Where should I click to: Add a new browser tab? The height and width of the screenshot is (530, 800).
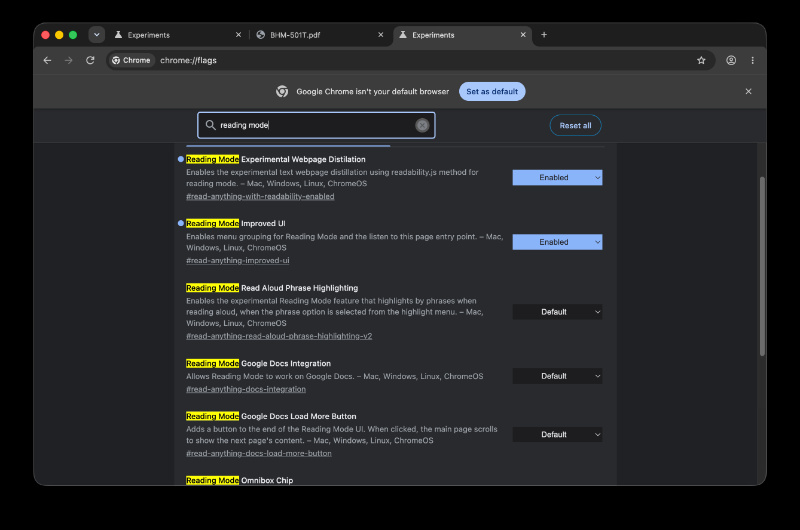point(544,35)
